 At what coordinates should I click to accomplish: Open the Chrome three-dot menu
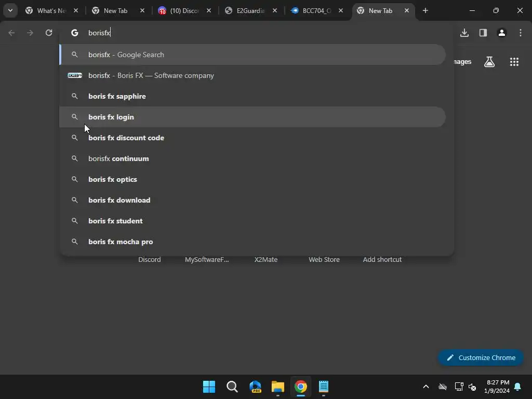pyautogui.click(x=520, y=33)
